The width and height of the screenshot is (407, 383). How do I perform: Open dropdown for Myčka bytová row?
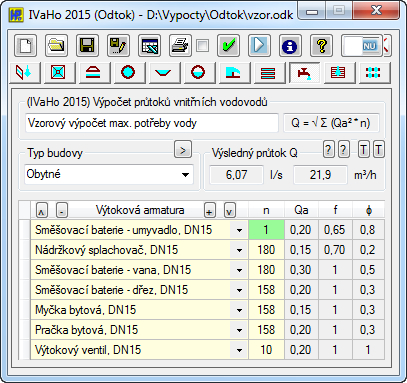point(239,310)
